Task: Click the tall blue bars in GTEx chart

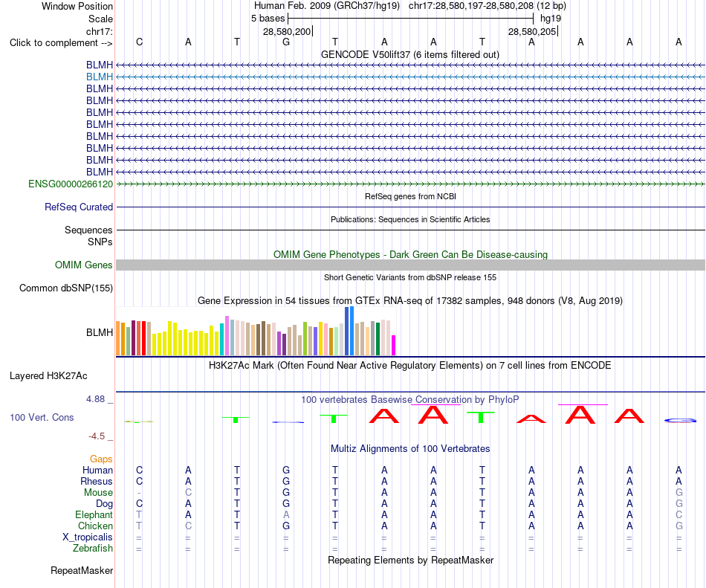Action: (x=349, y=332)
